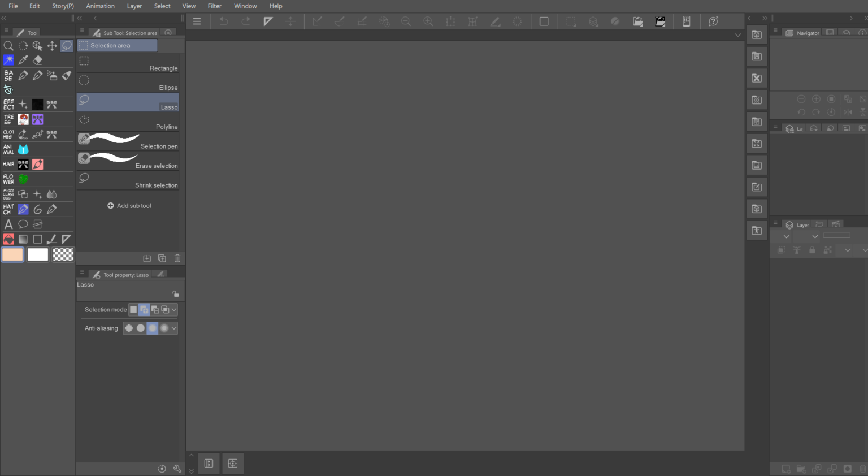Select the Auto select magic wand tool

pos(8,59)
